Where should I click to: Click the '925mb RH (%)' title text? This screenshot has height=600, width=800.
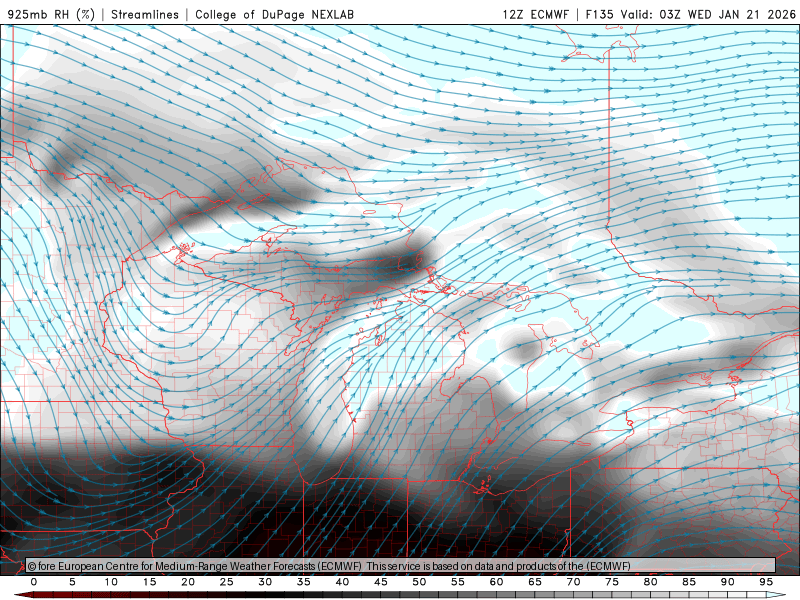51,14
